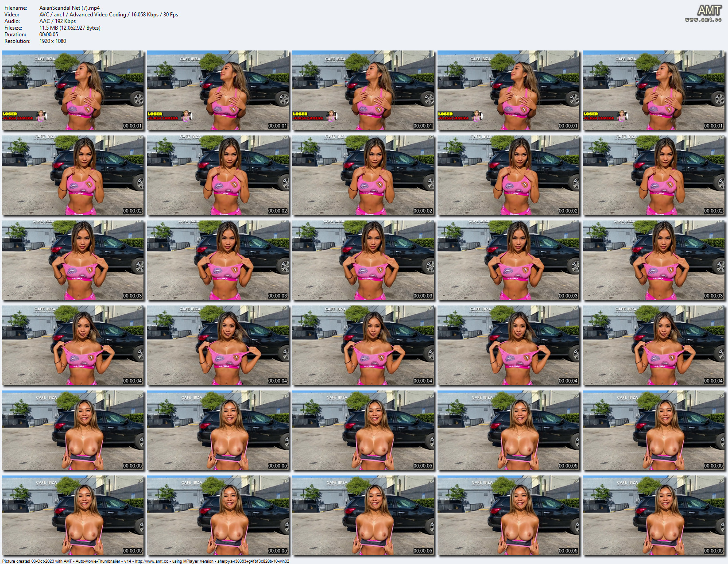The width and height of the screenshot is (728, 564).
Task: Click the 'Resolution:' label
Action: tap(17, 41)
